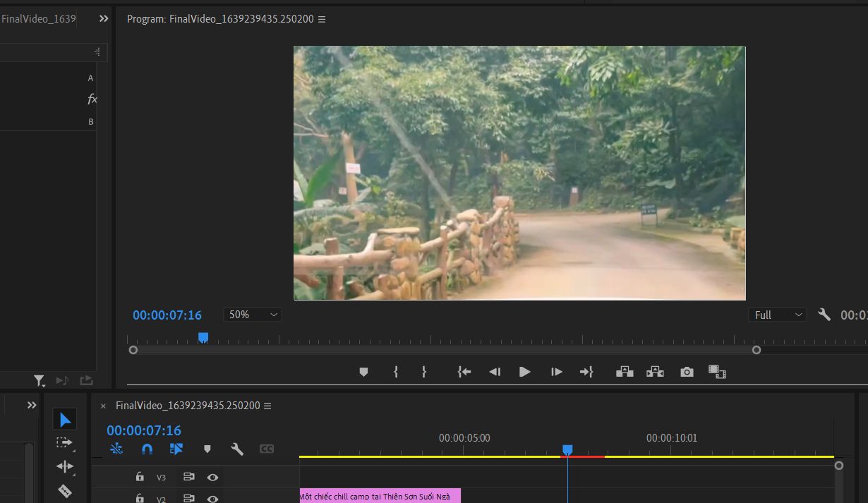Select the Selection tool arrow
This screenshot has height=503, width=868.
tap(65, 420)
